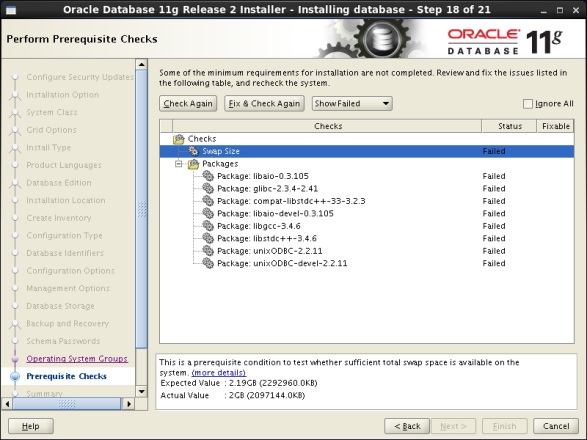Click sidebar scroll left arrow
The height and width of the screenshot is (440, 587).
[x=7, y=404]
